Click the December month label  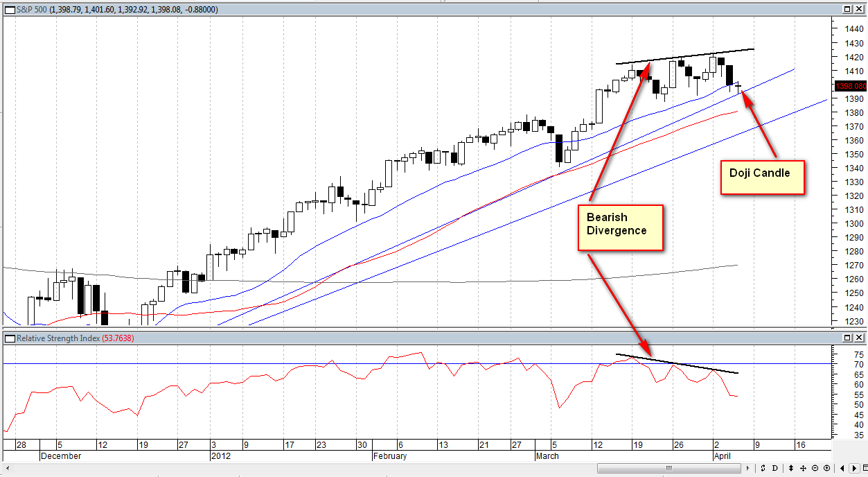tap(61, 456)
